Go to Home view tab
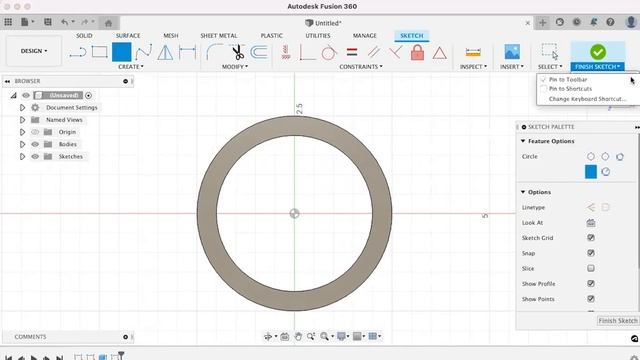This screenshot has height=360, width=640. point(108,23)
